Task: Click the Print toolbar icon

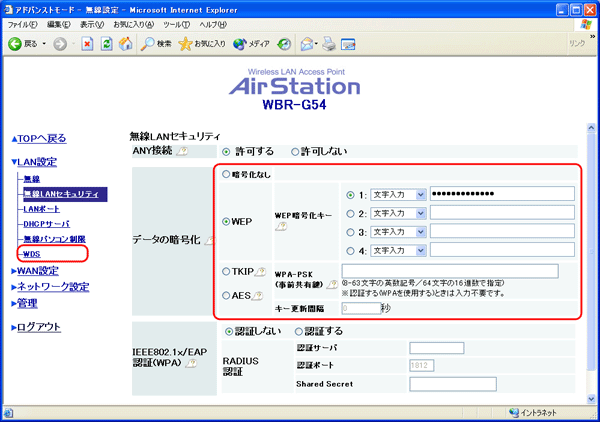Action: [329, 44]
